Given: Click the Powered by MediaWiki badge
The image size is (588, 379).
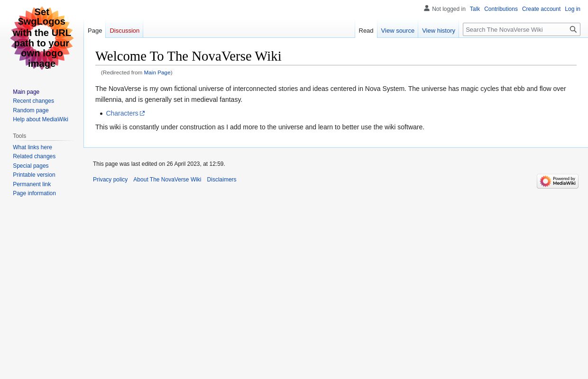Looking at the screenshot, I should (558, 181).
